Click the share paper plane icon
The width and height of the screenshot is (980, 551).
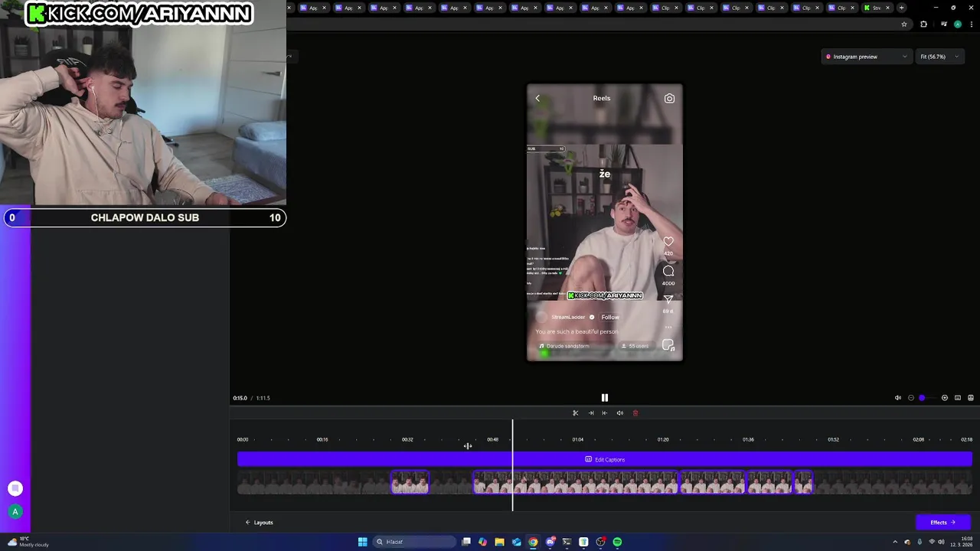click(x=668, y=299)
